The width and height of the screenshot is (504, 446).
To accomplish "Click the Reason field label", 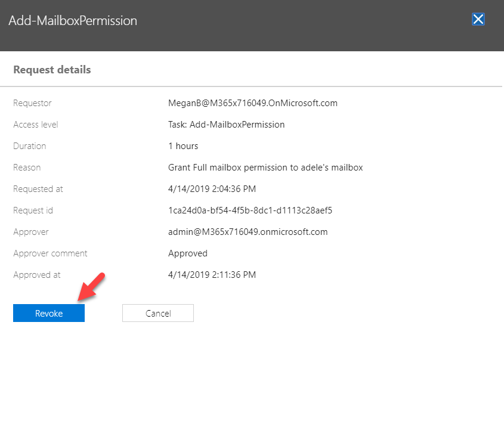I will coord(27,168).
